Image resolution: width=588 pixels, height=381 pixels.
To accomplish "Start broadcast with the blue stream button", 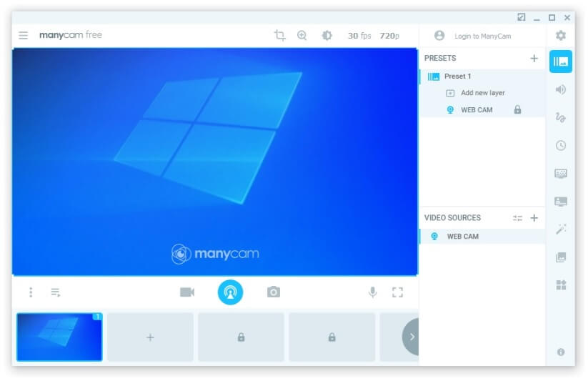I will [230, 292].
